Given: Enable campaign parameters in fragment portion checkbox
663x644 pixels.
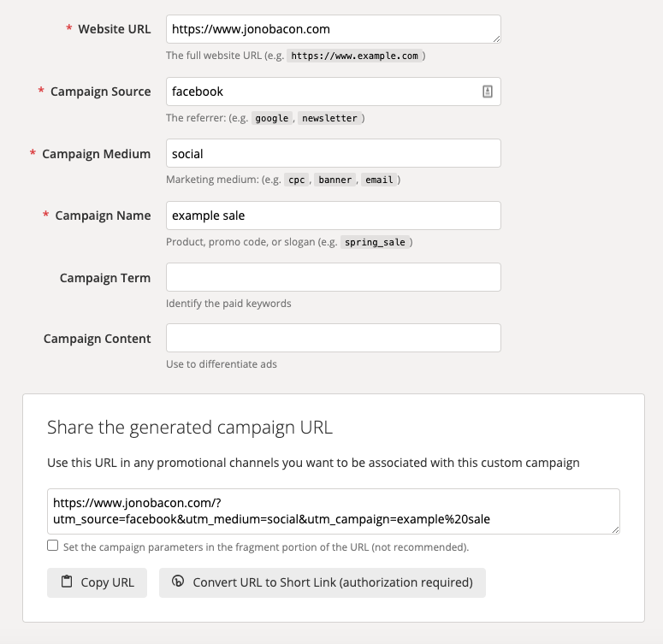Looking at the screenshot, I should tap(53, 546).
